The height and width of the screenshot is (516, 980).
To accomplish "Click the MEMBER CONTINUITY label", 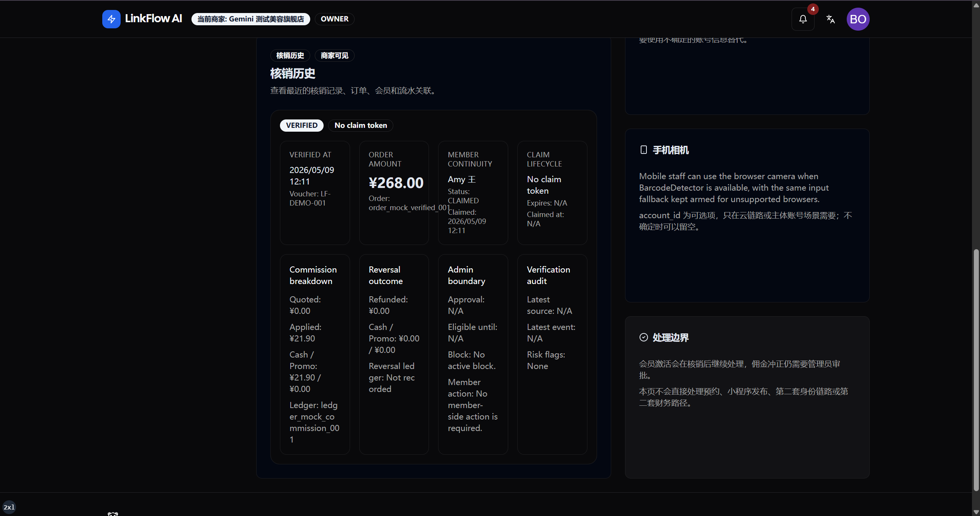I will [x=470, y=159].
